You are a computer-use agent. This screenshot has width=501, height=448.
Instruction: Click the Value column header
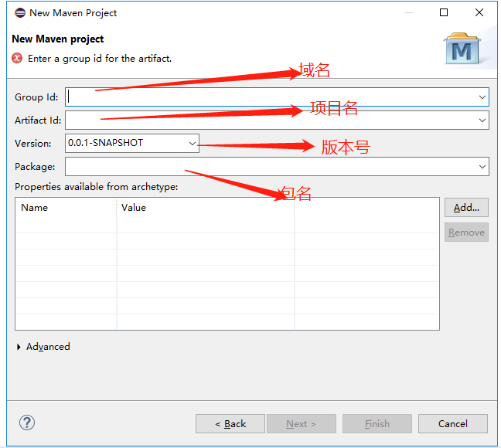(206, 208)
